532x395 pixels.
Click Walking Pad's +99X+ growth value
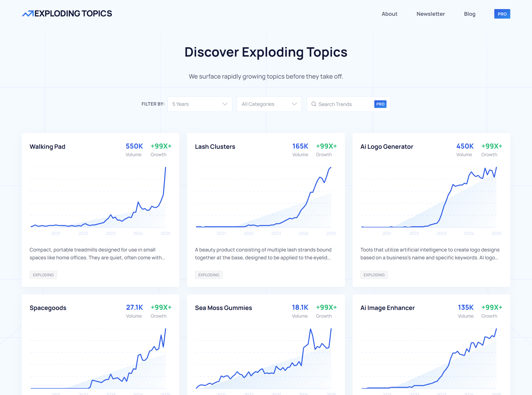pyautogui.click(x=161, y=146)
